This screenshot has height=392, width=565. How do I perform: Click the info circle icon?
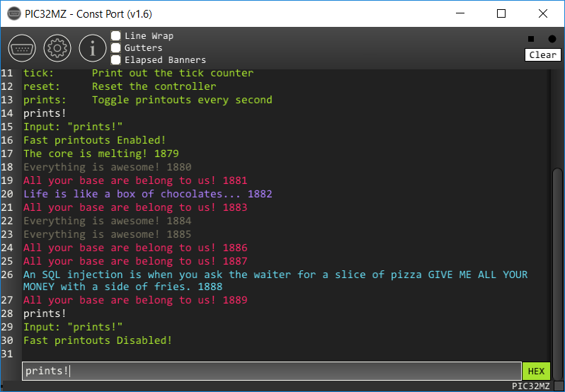[x=93, y=48]
